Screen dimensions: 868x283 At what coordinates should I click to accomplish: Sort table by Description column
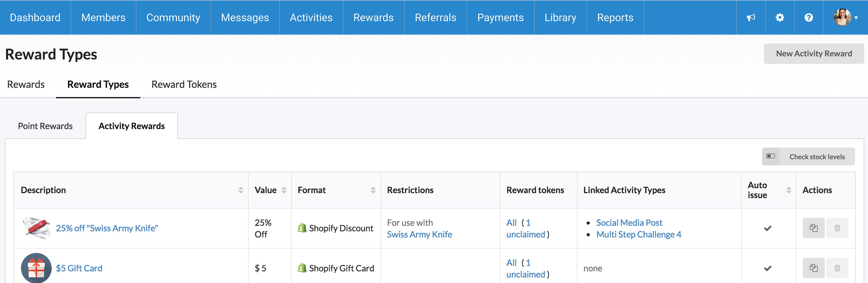click(241, 190)
